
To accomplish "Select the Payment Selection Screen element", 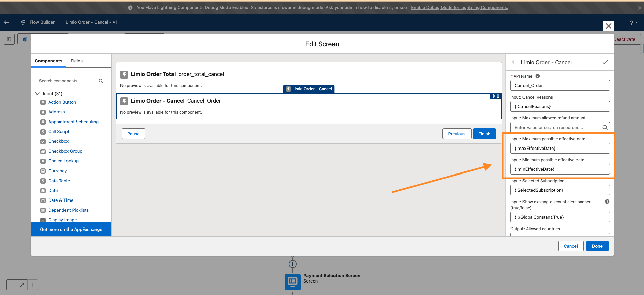I will pos(293,281).
